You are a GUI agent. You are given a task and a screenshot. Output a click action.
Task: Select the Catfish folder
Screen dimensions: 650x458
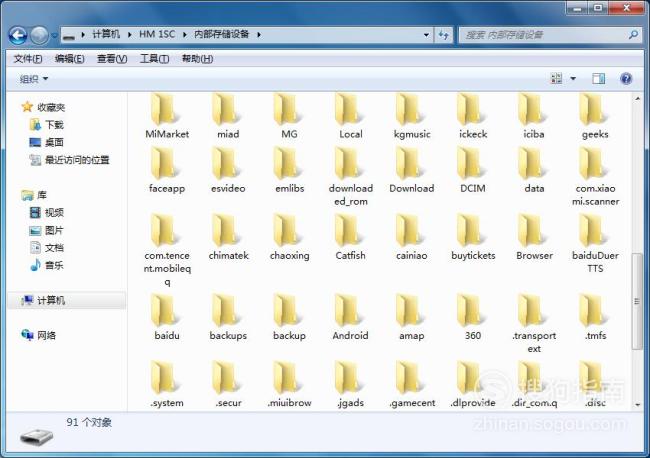pos(350,238)
